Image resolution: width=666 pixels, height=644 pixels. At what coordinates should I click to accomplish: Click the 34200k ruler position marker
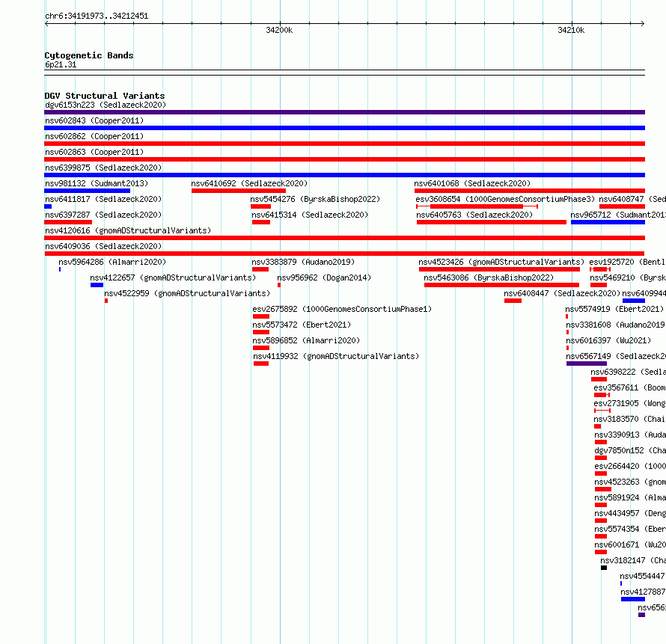(x=279, y=30)
